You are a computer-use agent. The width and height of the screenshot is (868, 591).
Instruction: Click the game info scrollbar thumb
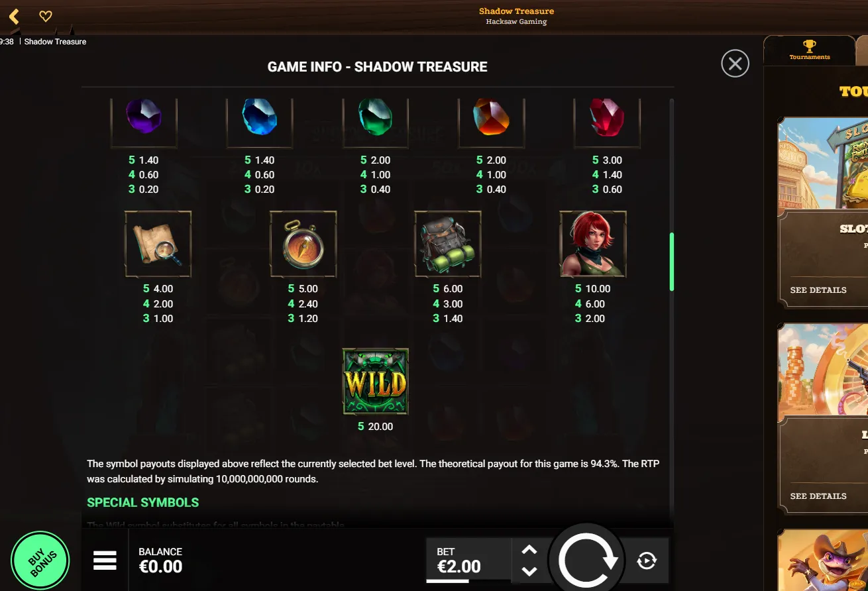tap(672, 262)
